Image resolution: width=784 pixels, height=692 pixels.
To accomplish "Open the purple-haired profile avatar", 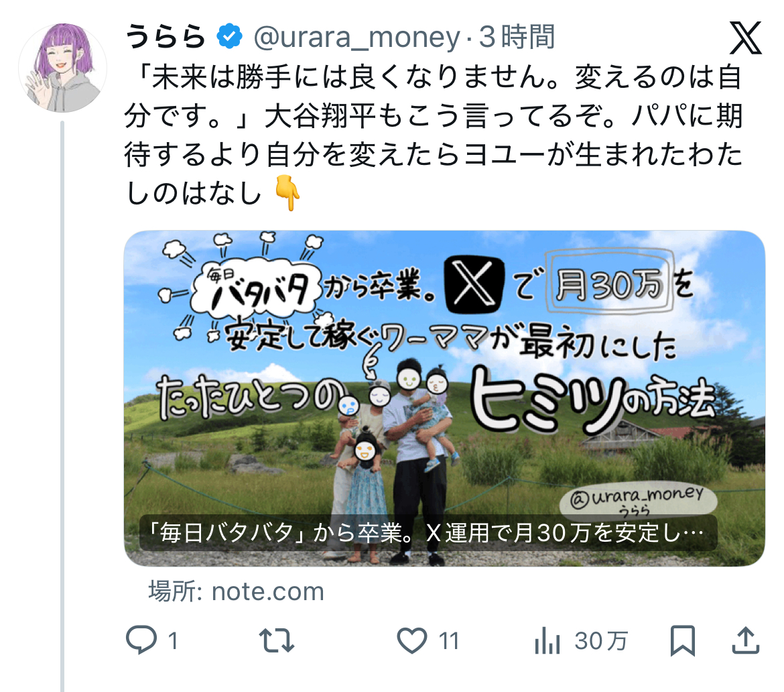I will tap(63, 68).
